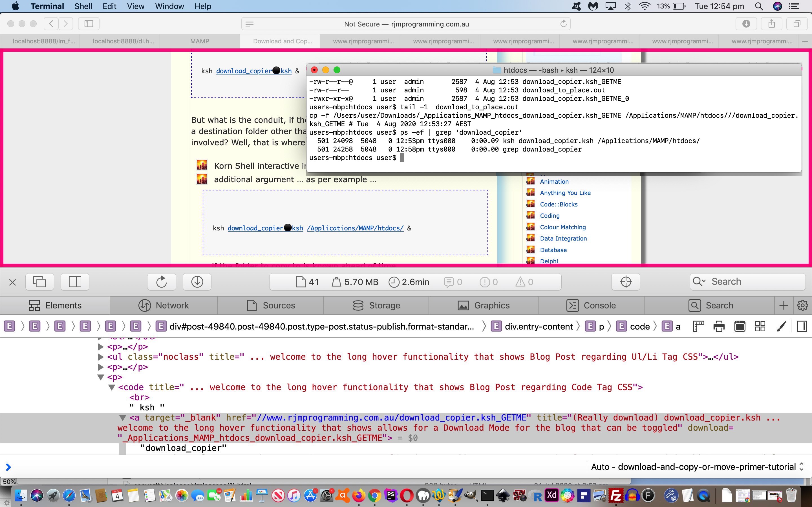
Task: Toggle the split dock side icon
Action: [75, 282]
